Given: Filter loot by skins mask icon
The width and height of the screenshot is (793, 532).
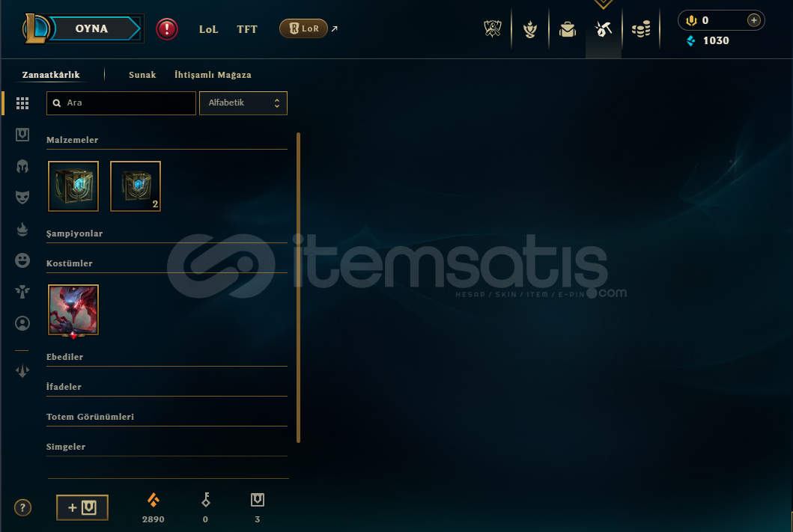Looking at the screenshot, I should point(22,197).
